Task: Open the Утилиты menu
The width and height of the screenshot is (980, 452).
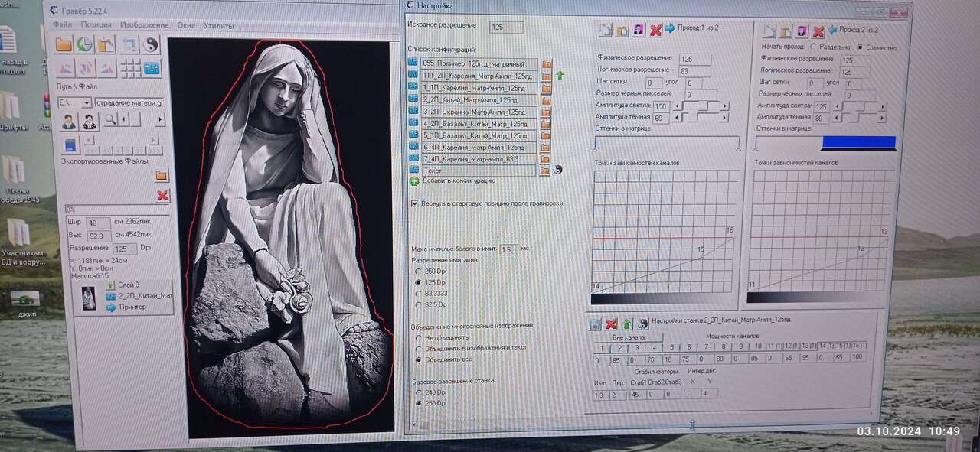Action: [219, 25]
